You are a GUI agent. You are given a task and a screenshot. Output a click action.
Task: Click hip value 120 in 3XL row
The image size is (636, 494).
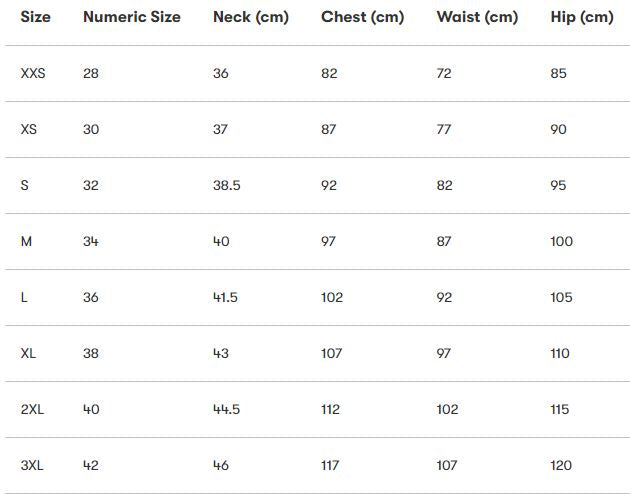(x=561, y=465)
